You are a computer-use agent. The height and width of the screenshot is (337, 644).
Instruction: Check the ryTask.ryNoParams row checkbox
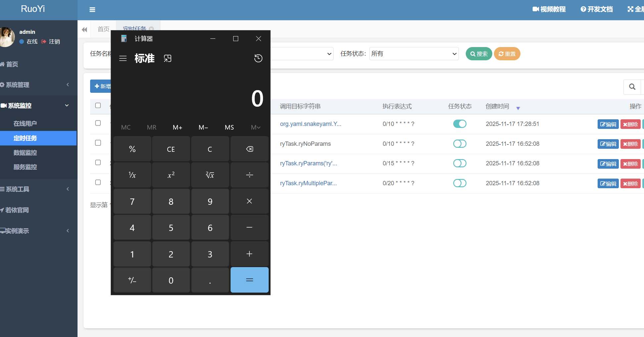98,143
